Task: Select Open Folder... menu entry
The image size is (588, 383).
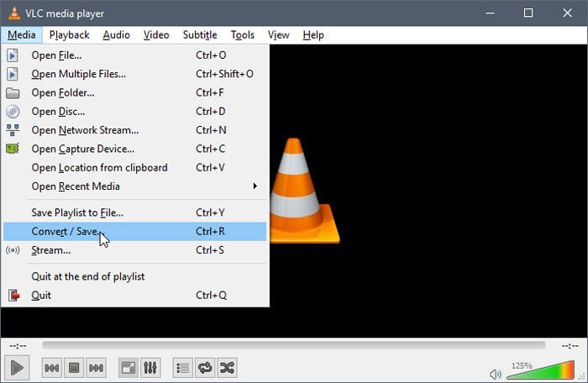Action: tap(134, 92)
